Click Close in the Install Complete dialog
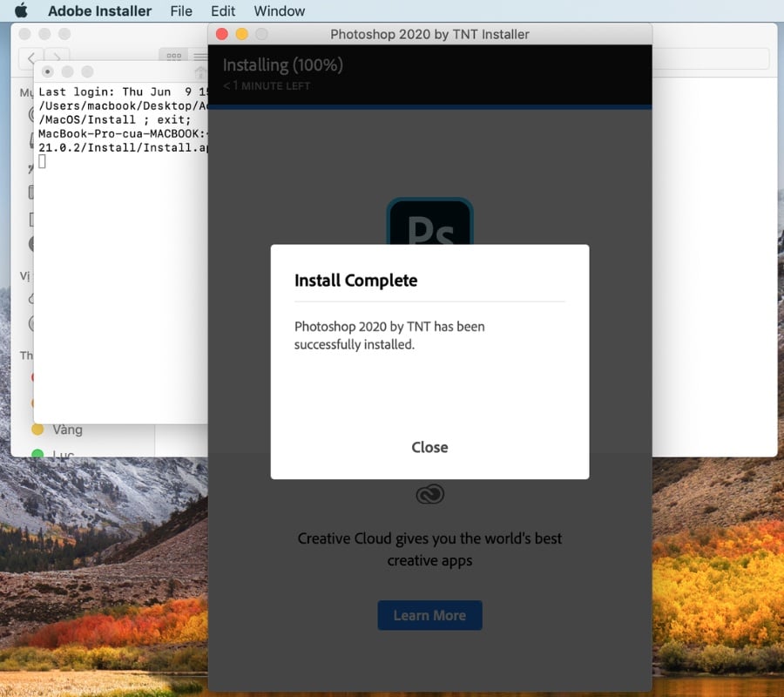Screen dimensions: 784x697 (429, 447)
